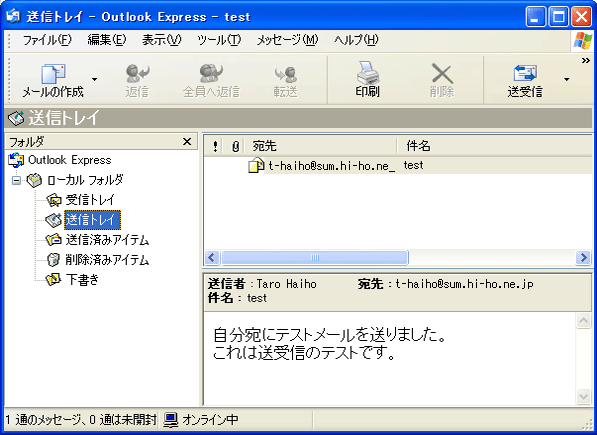Open the 削除済みアイテム deleted items folder
The image size is (597, 435).
click(107, 260)
